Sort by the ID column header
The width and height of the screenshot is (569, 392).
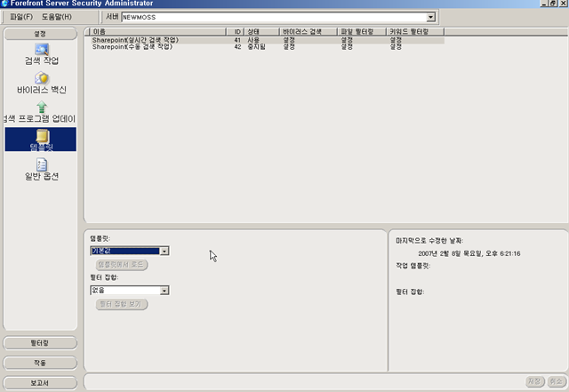click(235, 32)
